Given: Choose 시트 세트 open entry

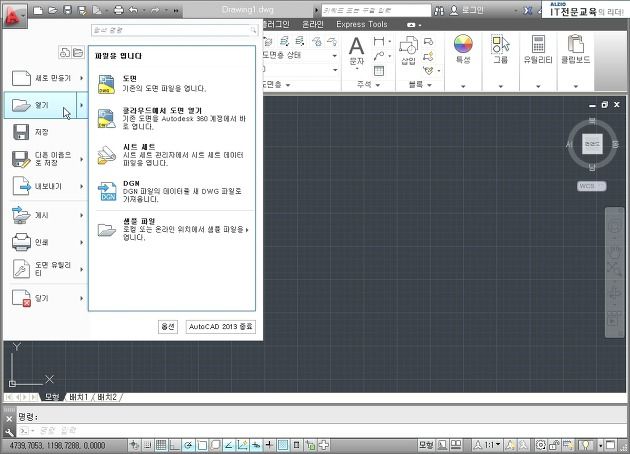Looking at the screenshot, I should point(172,155).
